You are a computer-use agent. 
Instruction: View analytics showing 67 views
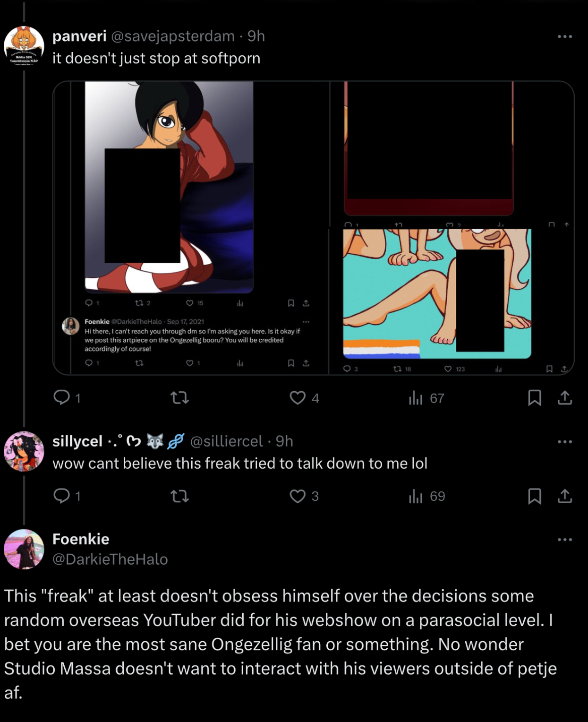click(x=416, y=398)
